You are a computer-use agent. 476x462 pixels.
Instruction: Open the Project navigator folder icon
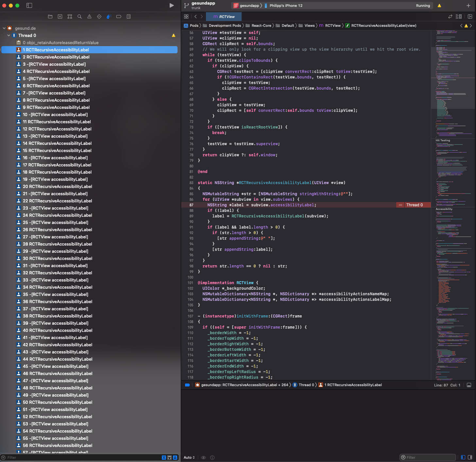point(50,17)
